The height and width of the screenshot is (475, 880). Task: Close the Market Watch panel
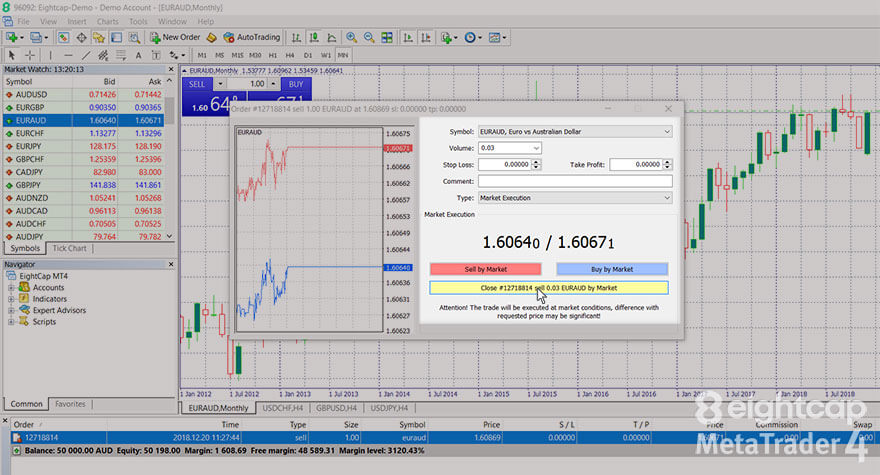171,69
